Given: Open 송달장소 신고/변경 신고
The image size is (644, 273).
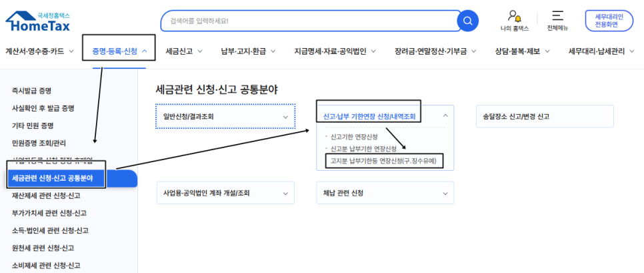Looking at the screenshot, I should [x=545, y=116].
